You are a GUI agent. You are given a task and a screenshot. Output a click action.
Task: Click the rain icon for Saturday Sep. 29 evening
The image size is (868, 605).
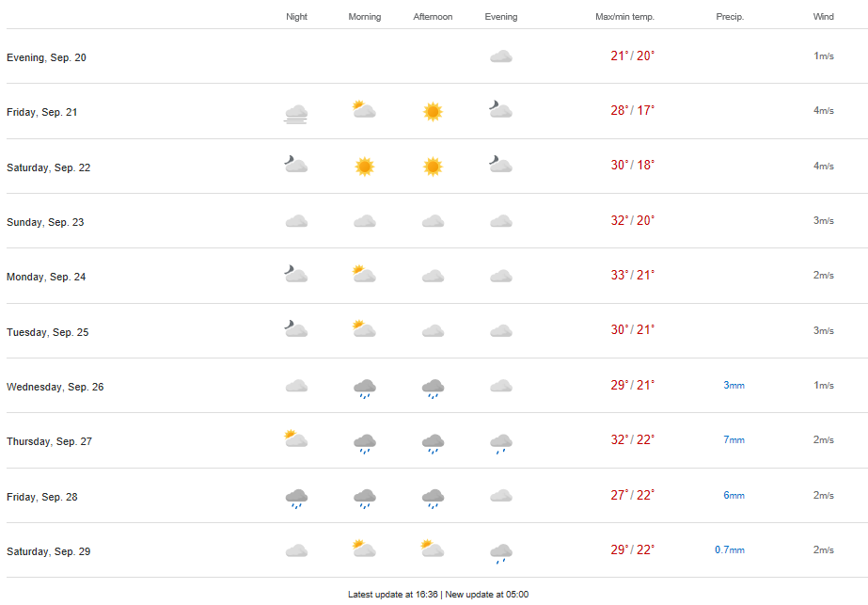click(x=501, y=552)
